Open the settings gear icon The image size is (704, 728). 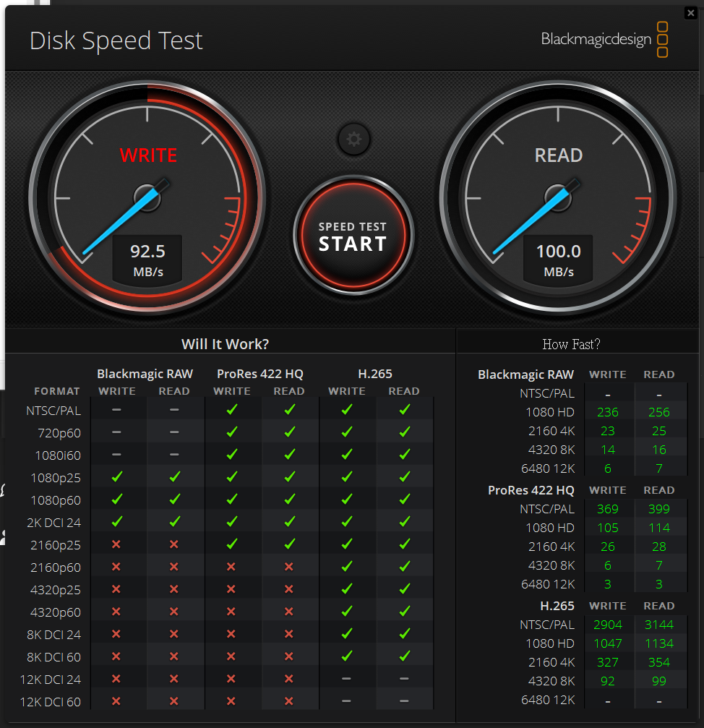[x=353, y=140]
